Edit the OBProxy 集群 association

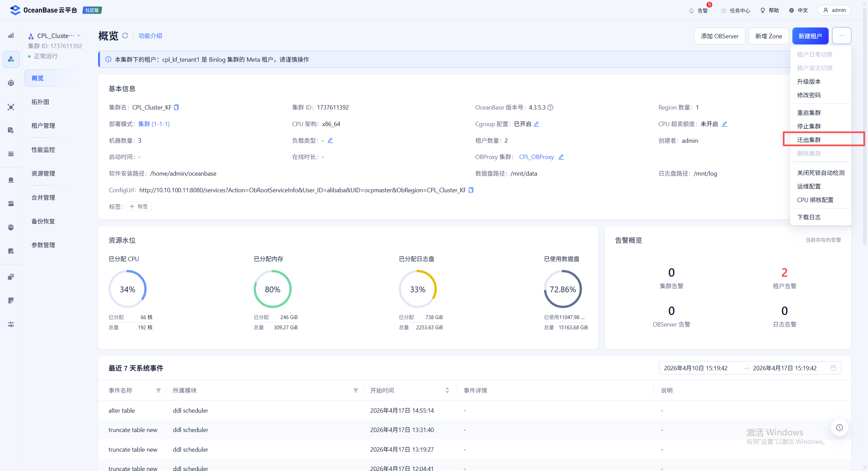click(x=561, y=157)
